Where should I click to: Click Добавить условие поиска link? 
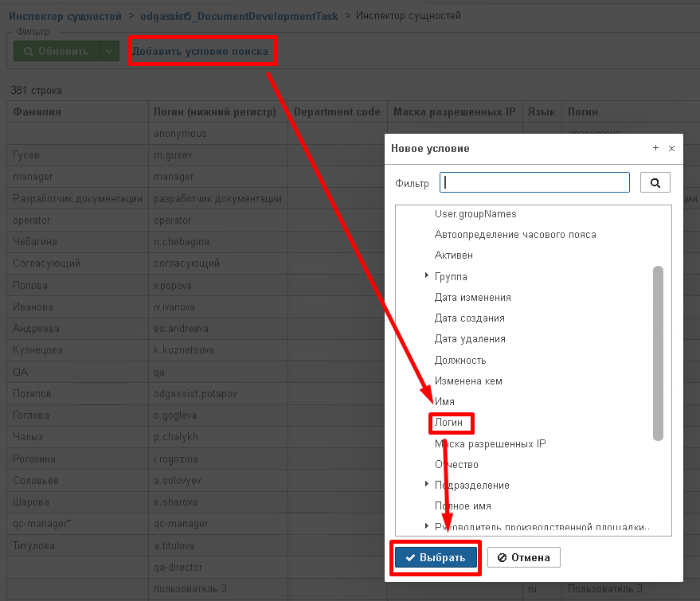pyautogui.click(x=200, y=51)
